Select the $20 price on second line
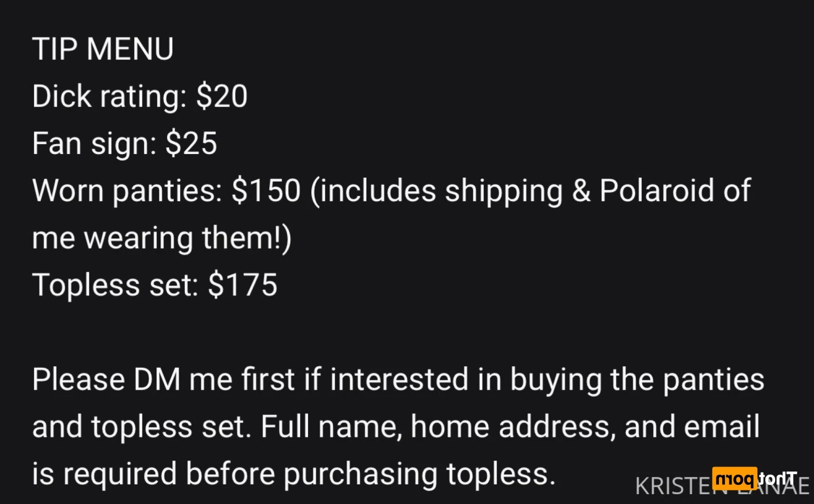The height and width of the screenshot is (504, 814). [221, 96]
